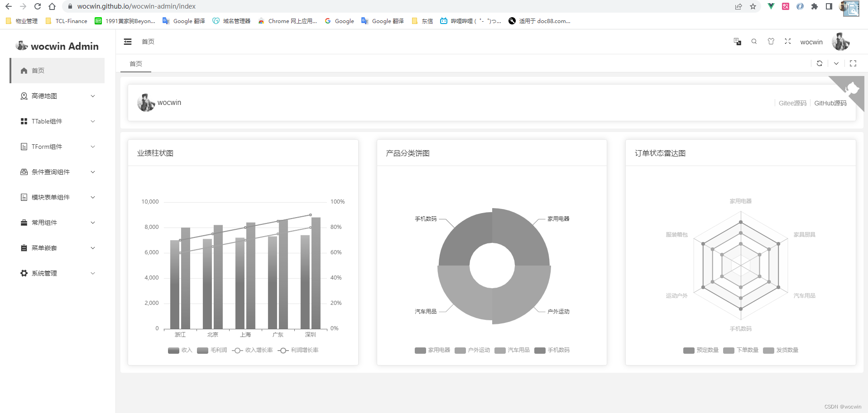Go to the home icon 首页 in the sidebar

[x=24, y=71]
